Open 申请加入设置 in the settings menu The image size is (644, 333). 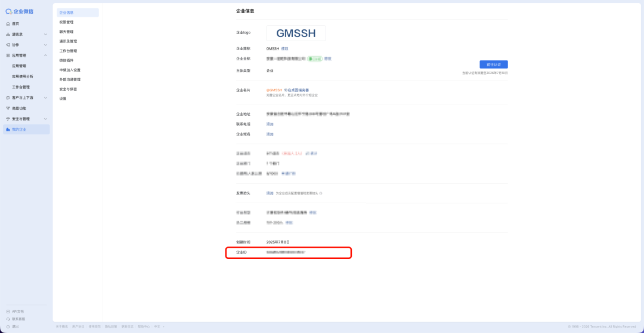[x=70, y=70]
